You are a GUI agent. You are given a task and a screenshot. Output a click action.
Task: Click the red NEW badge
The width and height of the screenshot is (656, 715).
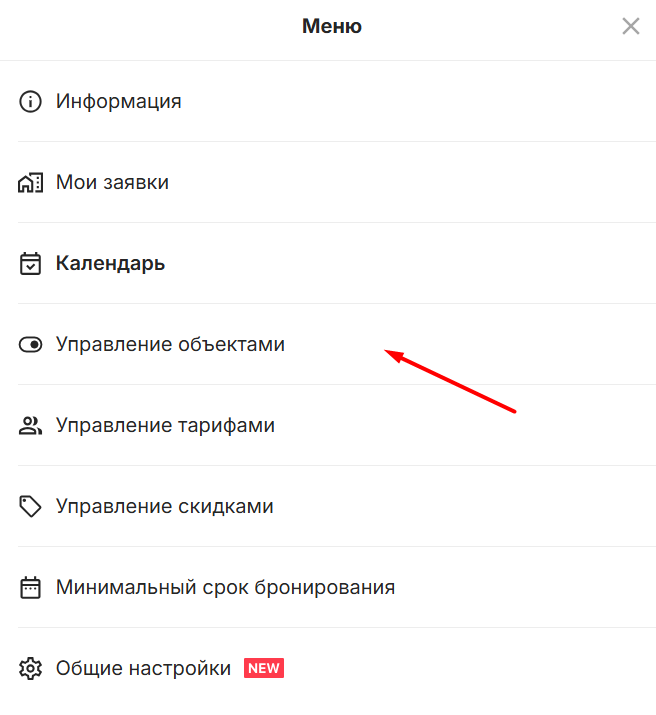tap(264, 668)
